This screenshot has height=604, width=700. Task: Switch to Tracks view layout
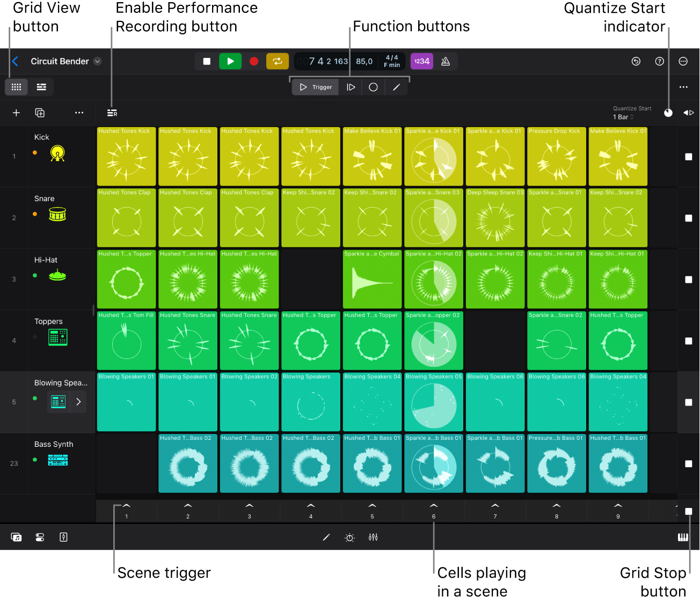(41, 87)
